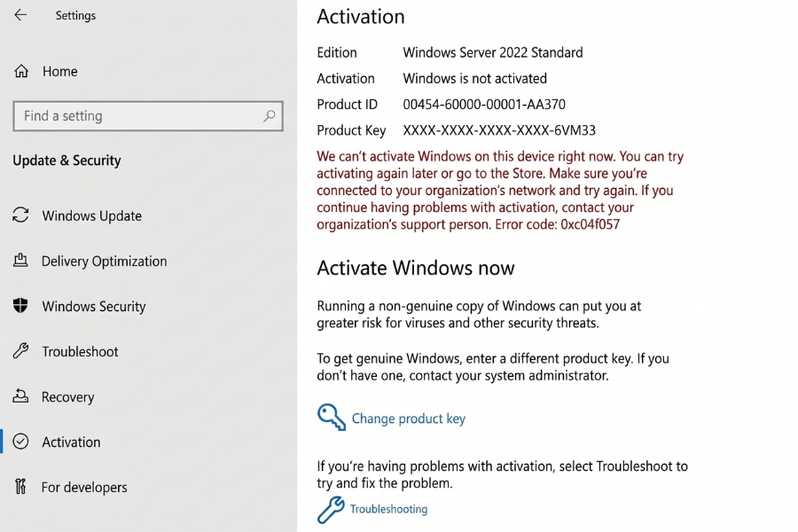The image size is (798, 532).
Task: Click 'Windows Server 2022 Standard' edition value
Action: (493, 52)
